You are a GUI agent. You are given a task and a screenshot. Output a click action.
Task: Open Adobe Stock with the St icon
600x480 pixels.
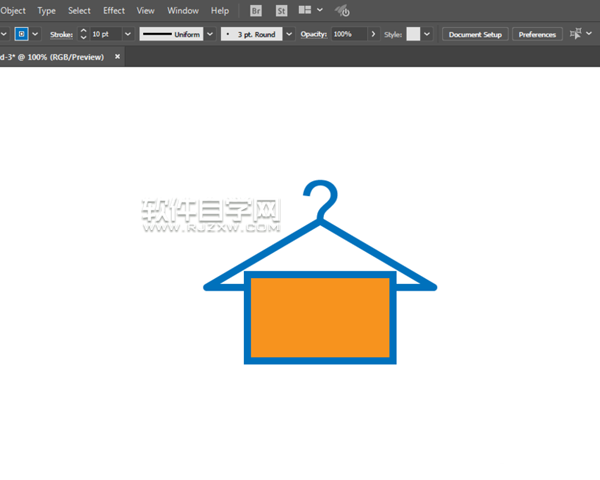(x=281, y=11)
